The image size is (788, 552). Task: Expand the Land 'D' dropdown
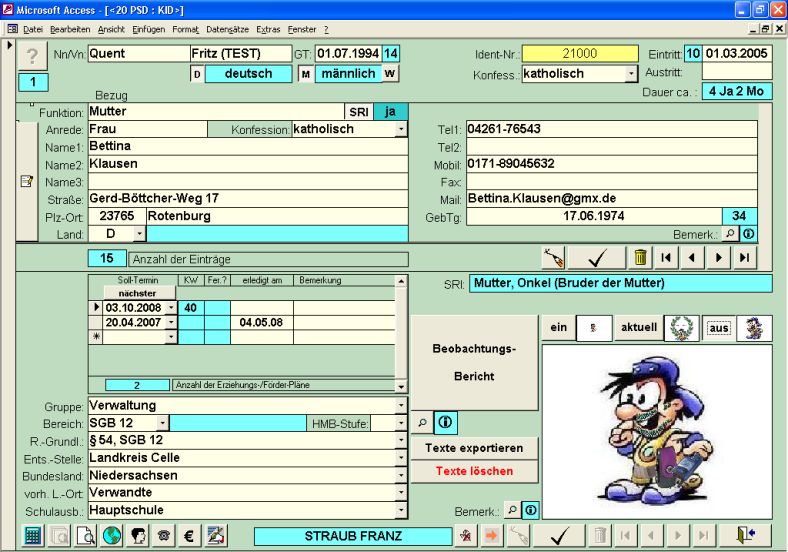pos(139,234)
